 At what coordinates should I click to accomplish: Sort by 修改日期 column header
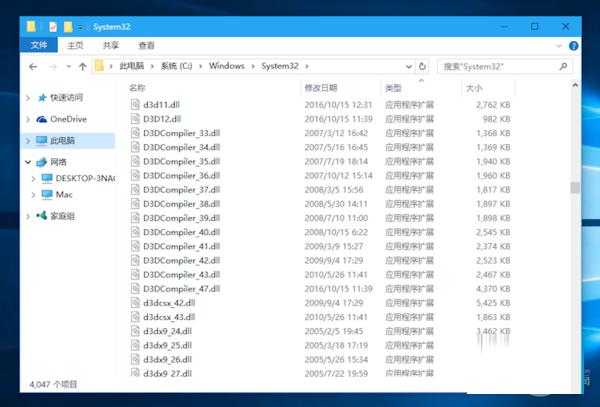tap(321, 88)
